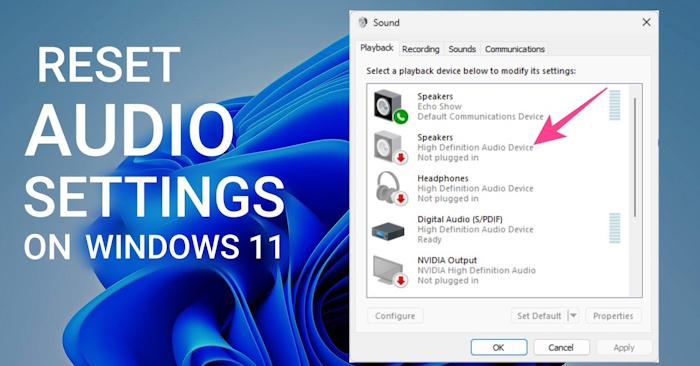Click the Set Default button

539,316
